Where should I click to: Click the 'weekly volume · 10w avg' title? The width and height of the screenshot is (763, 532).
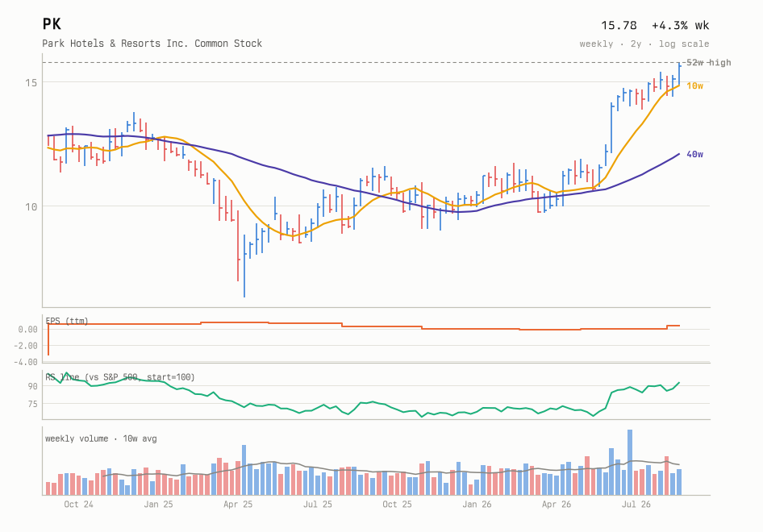tap(101, 438)
